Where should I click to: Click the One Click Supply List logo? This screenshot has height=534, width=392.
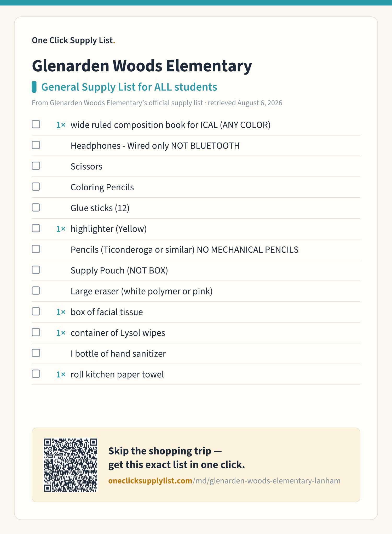(x=73, y=40)
